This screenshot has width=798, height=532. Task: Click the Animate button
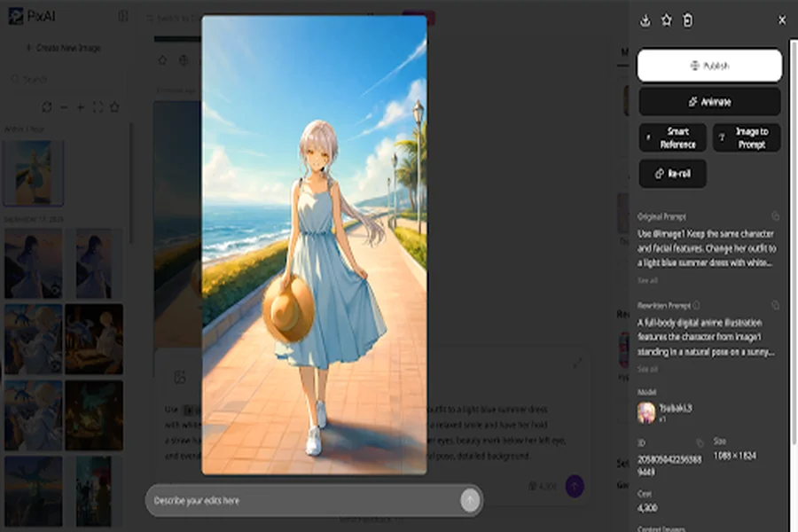point(709,102)
